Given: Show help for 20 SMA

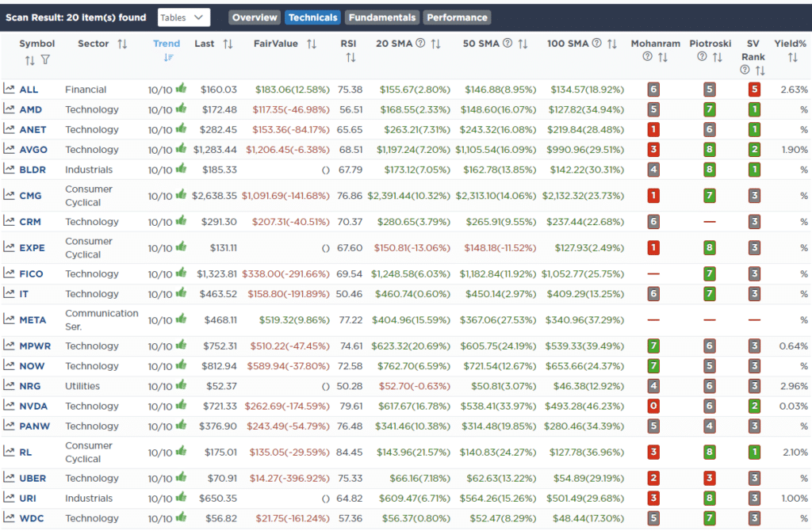Looking at the screenshot, I should click(x=420, y=43).
